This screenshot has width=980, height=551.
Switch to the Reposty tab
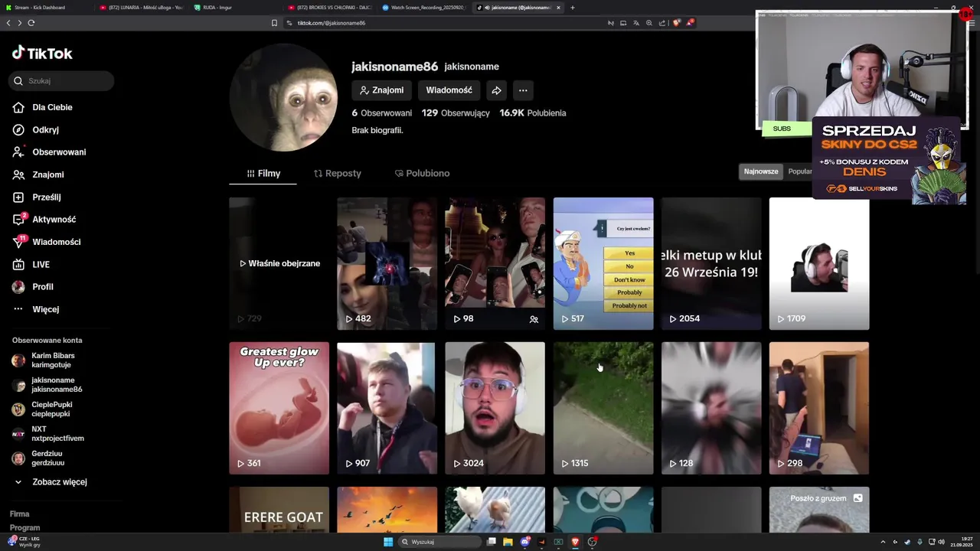(x=337, y=174)
